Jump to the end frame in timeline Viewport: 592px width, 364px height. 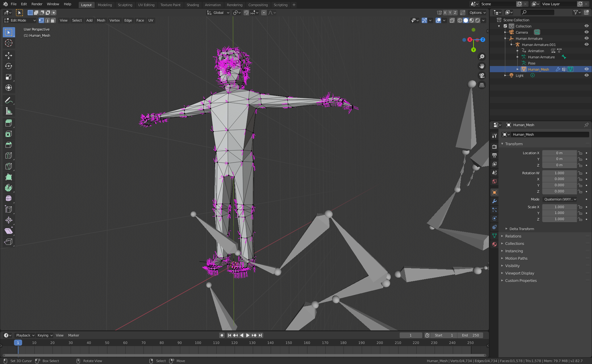[x=260, y=335]
